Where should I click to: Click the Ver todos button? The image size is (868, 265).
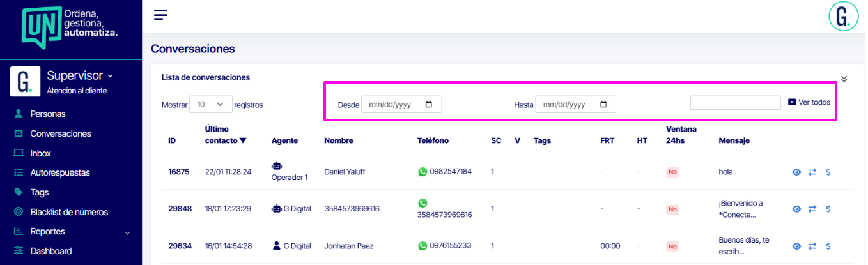coord(809,102)
